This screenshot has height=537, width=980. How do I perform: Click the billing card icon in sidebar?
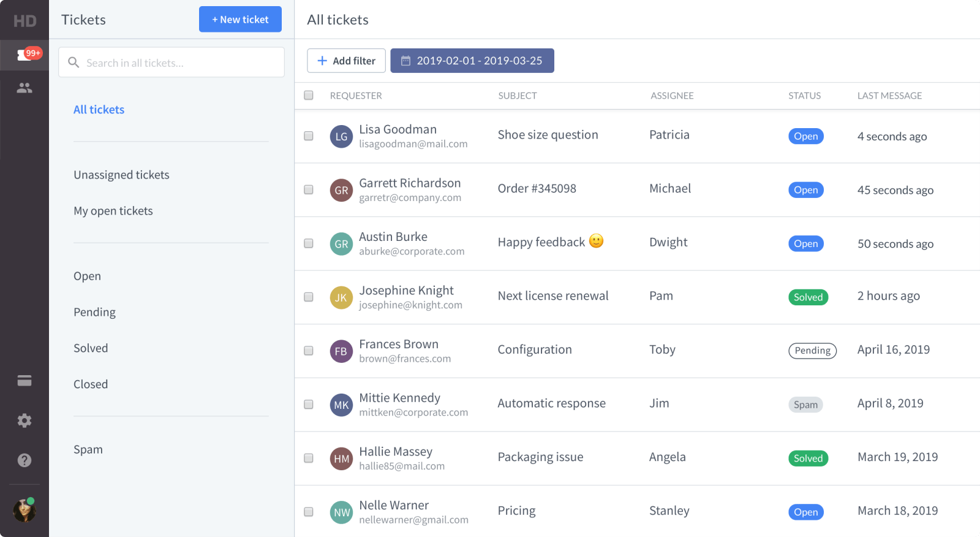point(24,381)
